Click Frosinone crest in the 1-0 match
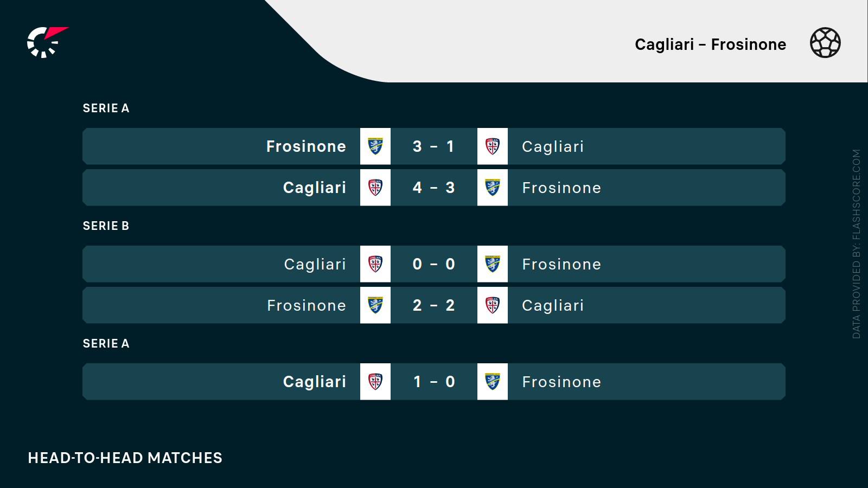This screenshot has width=868, height=488. click(493, 382)
